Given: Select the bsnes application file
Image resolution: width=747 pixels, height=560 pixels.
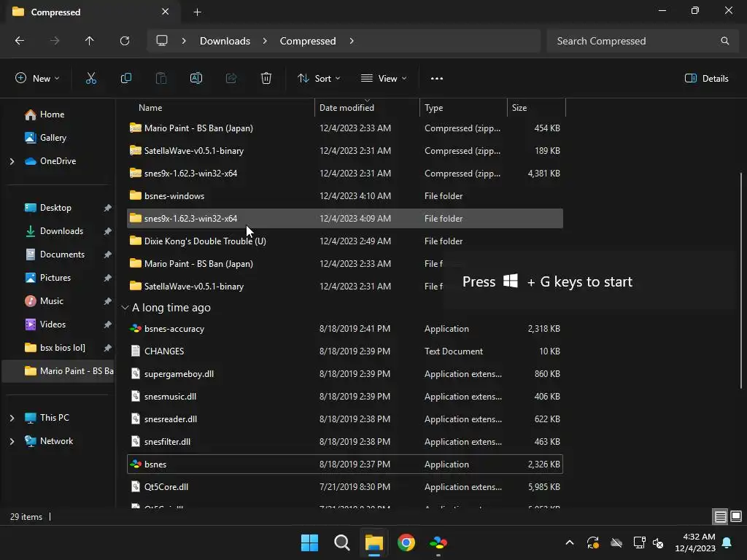Looking at the screenshot, I should click(x=345, y=464).
